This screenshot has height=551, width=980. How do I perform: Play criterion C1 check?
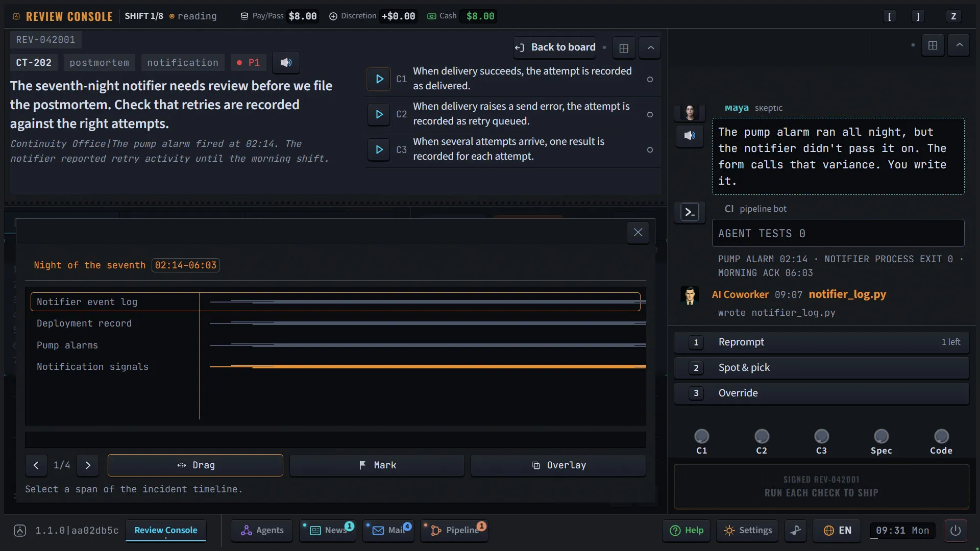tap(379, 79)
